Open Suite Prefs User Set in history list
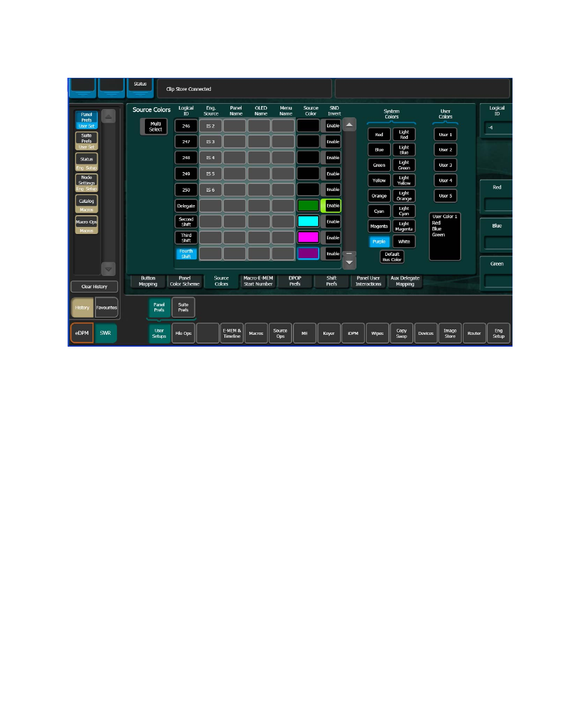This screenshot has height=728, width=562. coord(87,141)
